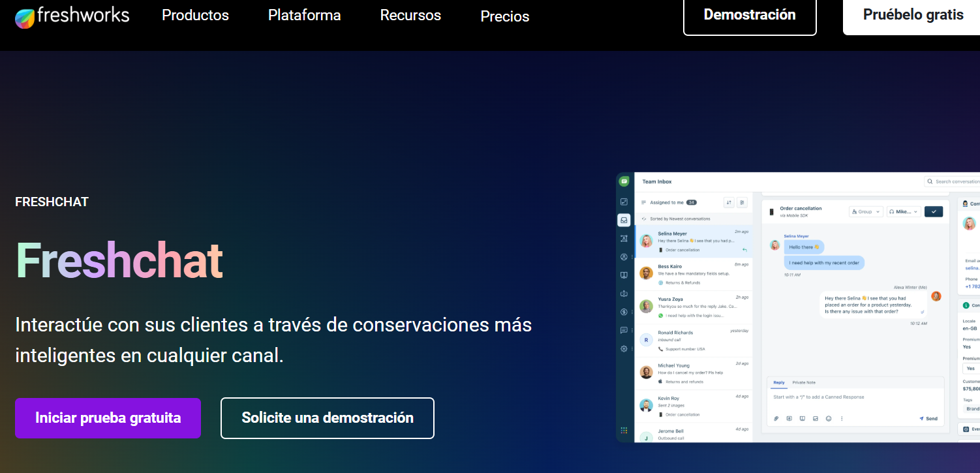Switch to the Private Note tab
Image resolution: width=980 pixels, height=473 pixels.
[804, 382]
